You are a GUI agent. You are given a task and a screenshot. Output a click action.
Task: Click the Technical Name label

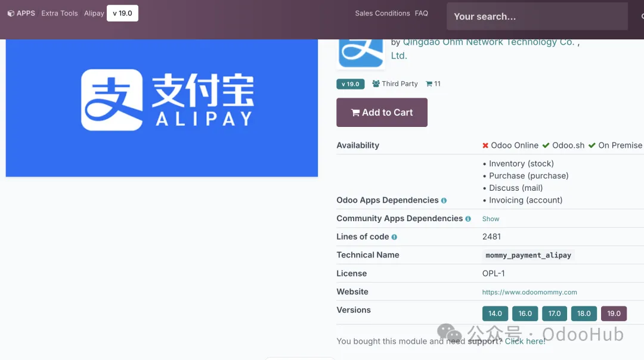click(x=367, y=255)
